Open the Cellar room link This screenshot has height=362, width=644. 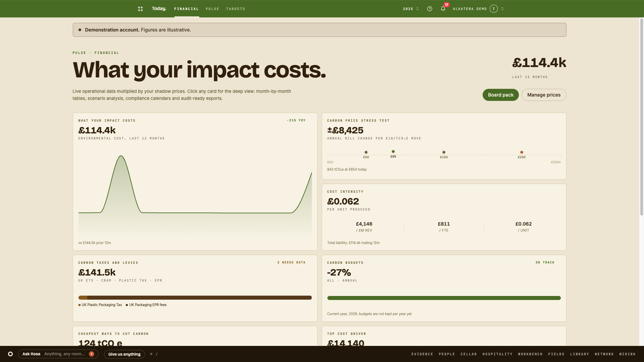click(x=469, y=354)
